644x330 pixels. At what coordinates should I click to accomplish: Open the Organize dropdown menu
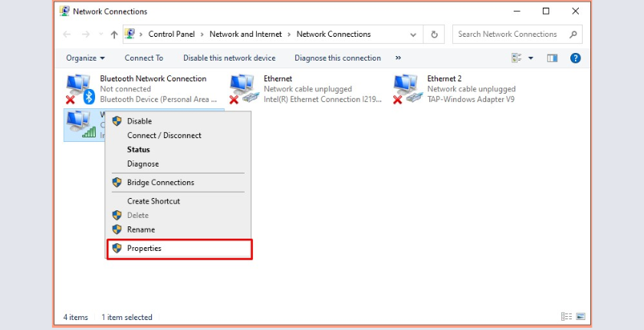(85, 58)
